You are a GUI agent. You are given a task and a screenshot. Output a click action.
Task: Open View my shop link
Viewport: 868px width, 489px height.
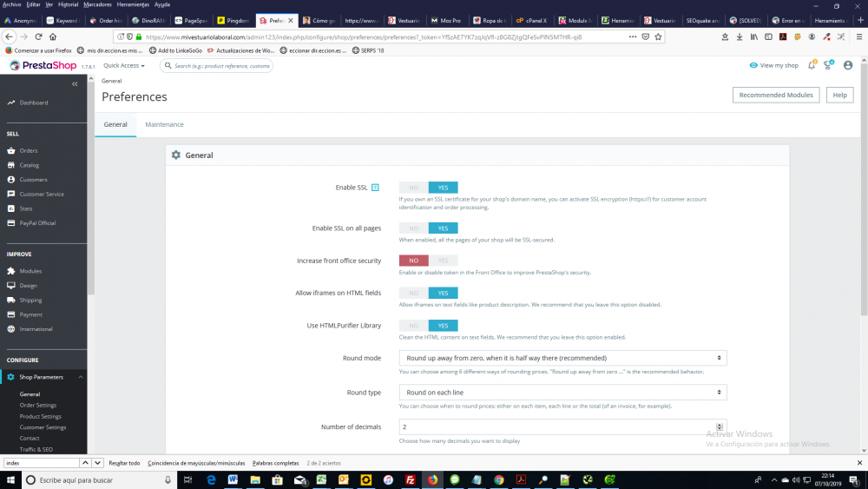coord(774,65)
